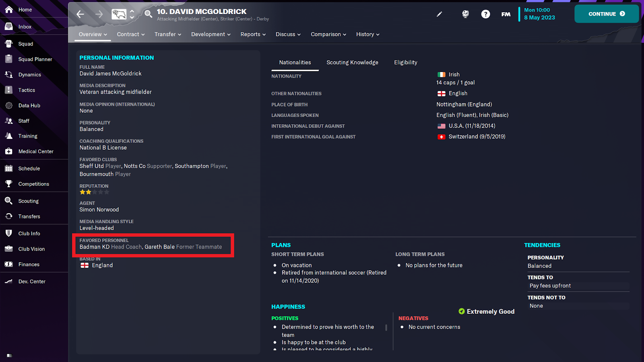
Task: Click Badman KD head coach link
Action: 95,247
